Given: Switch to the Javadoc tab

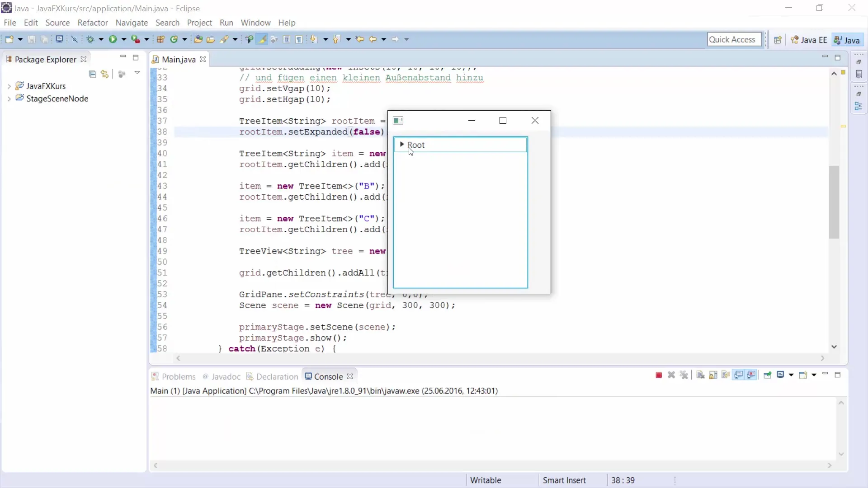Looking at the screenshot, I should point(222,376).
